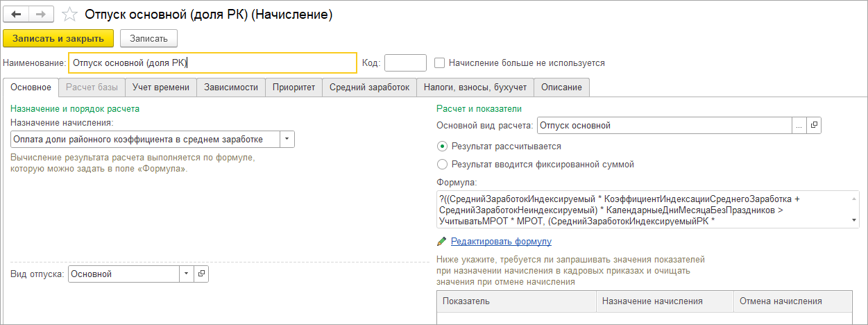868x325 pixels.
Task: Toggle 'Начисление больше не используется' checkbox
Action: 439,62
